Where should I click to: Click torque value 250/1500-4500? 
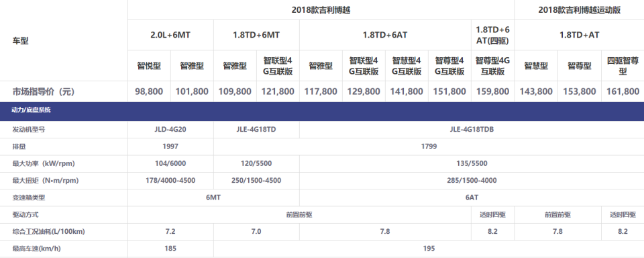[x=256, y=181]
